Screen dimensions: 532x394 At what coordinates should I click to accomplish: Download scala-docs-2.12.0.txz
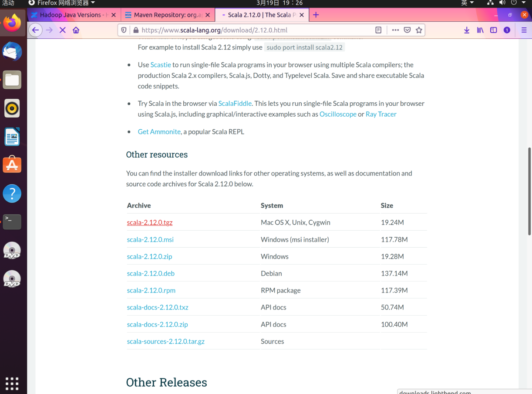(158, 307)
